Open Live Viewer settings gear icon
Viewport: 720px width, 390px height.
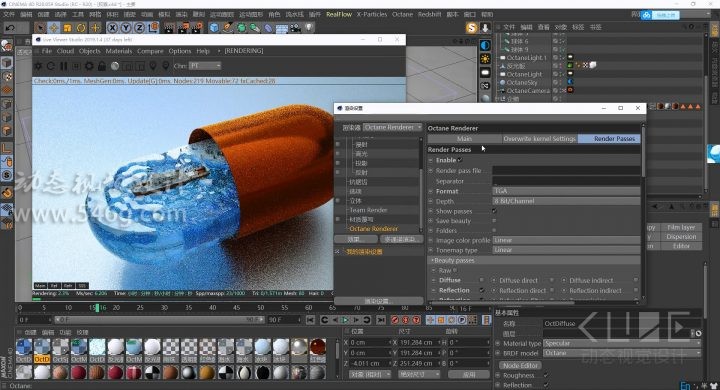pyautogui.click(x=89, y=66)
